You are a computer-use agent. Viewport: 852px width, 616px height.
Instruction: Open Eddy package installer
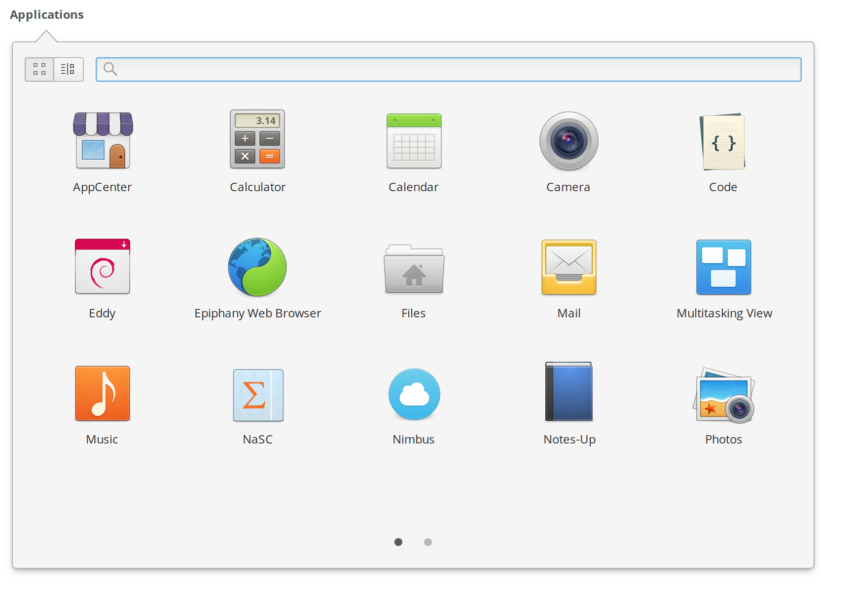pyautogui.click(x=103, y=267)
